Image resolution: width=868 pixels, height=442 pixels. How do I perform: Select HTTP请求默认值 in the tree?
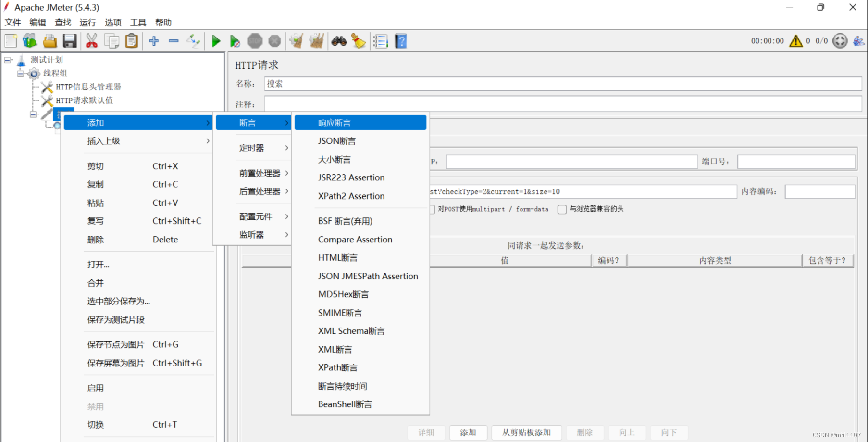point(84,101)
